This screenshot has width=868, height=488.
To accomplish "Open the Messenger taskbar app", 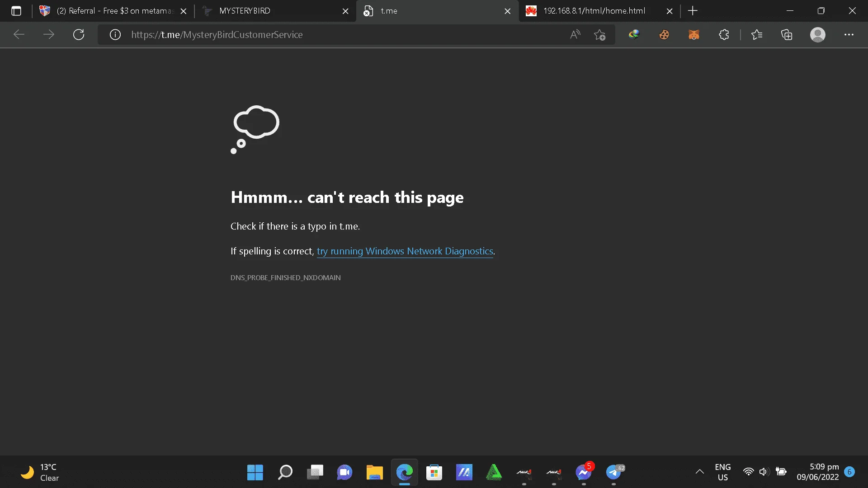I will pos(584,473).
